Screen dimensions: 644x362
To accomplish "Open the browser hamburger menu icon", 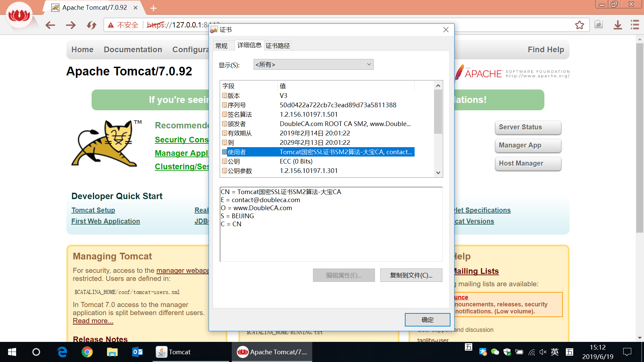I will 635,25.
